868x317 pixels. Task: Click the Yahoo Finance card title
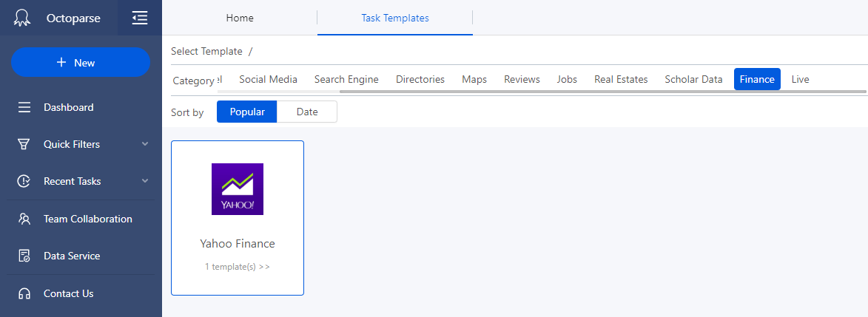coord(238,243)
